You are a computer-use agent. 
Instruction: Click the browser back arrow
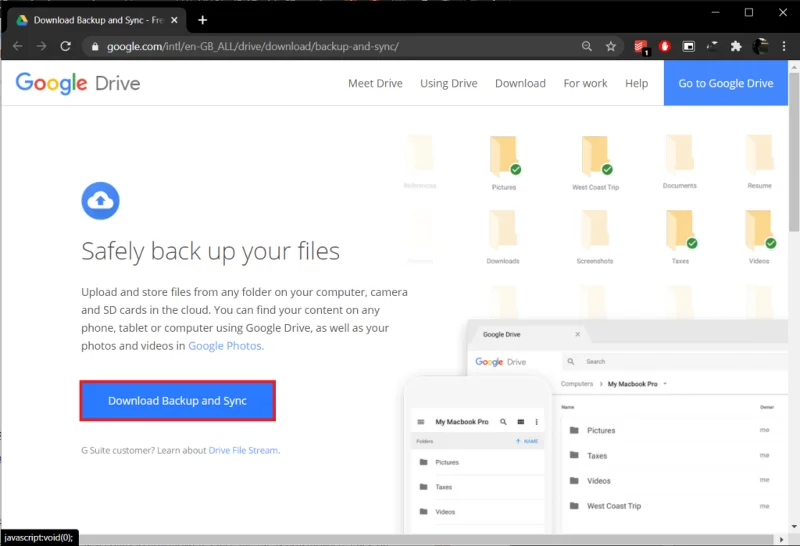(x=17, y=46)
